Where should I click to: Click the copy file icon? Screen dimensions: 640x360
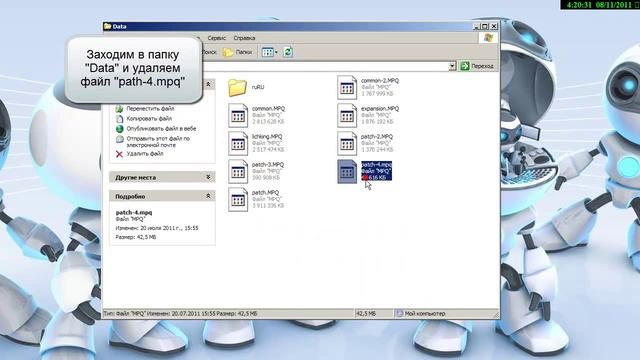point(119,119)
